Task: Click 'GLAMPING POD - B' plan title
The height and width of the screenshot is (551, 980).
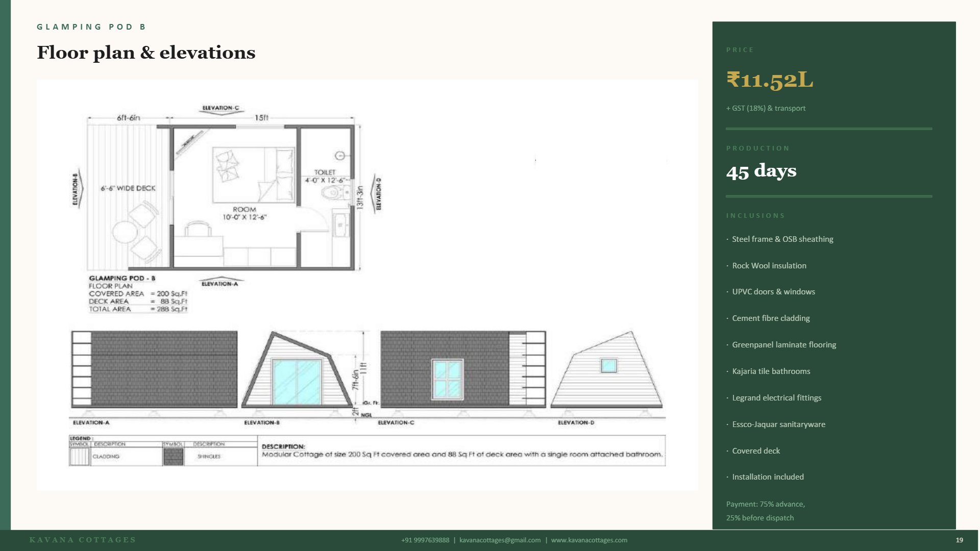Action: 122,279
